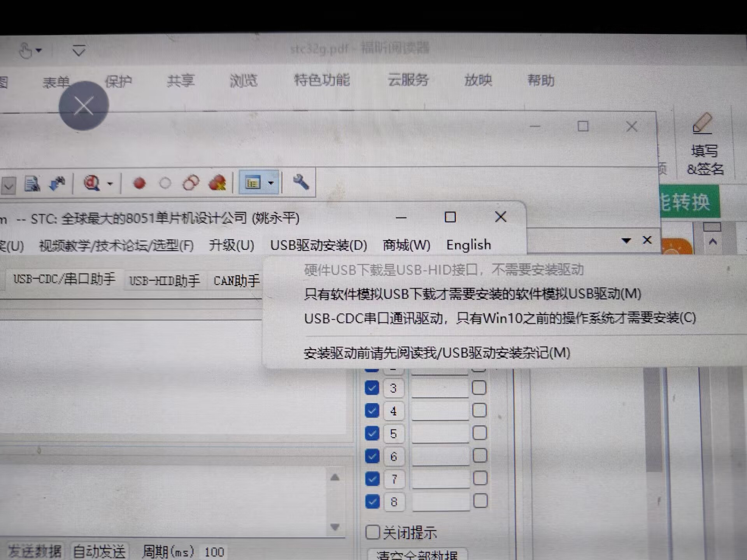Click the document with pencil toolbar icon
This screenshot has height=560, width=747.
point(32,184)
